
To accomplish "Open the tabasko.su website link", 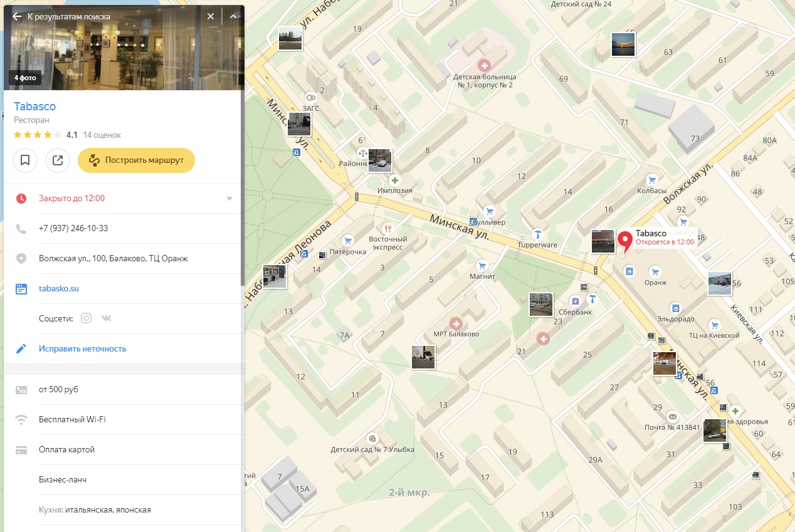I will (x=59, y=289).
